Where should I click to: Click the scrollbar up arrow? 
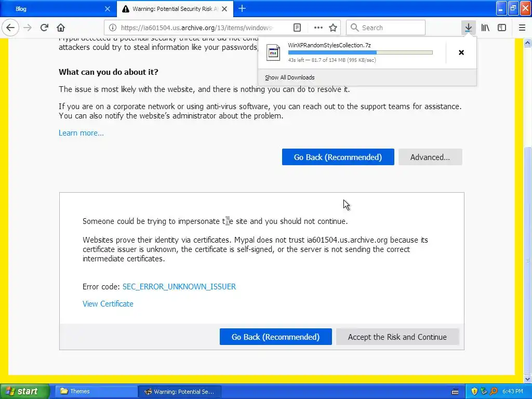pos(528,43)
